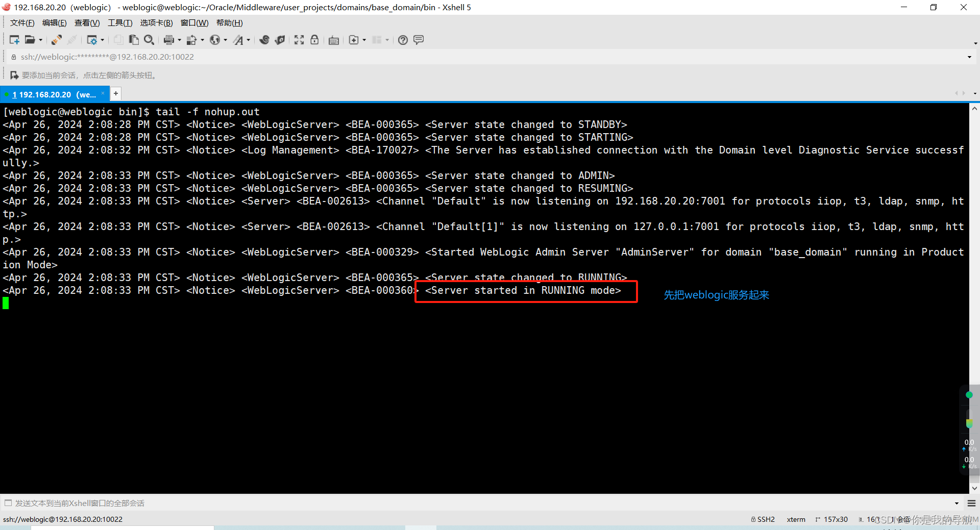Click the Help question mark icon
Viewport: 980px width, 530px height.
pyautogui.click(x=403, y=40)
